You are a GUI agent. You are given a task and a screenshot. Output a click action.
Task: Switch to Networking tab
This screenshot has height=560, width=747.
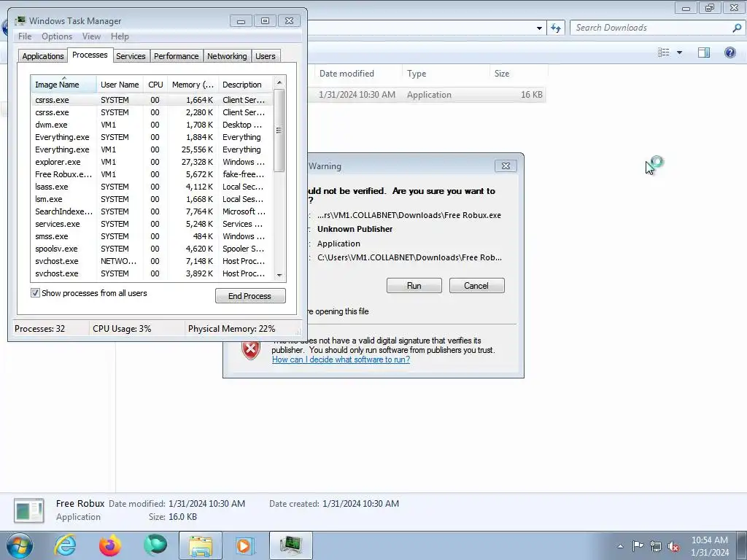227,55
